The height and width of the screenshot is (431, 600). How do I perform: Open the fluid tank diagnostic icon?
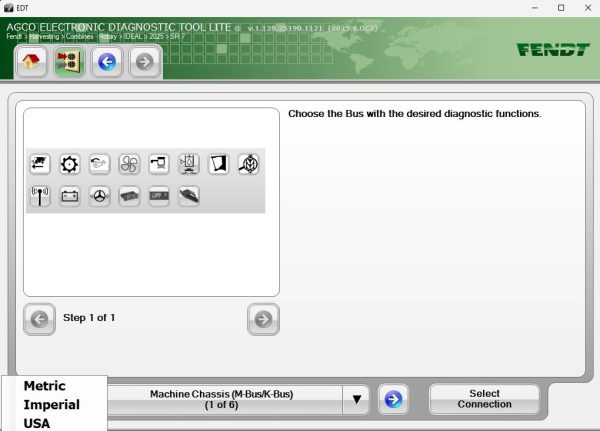(189, 164)
